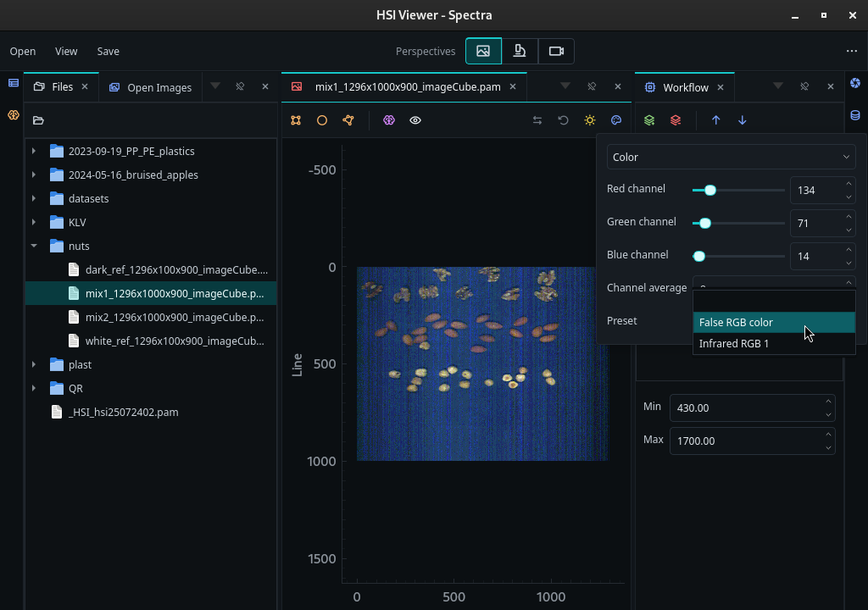The width and height of the screenshot is (868, 610).
Task: Open the color palette icon
Action: pyautogui.click(x=616, y=120)
